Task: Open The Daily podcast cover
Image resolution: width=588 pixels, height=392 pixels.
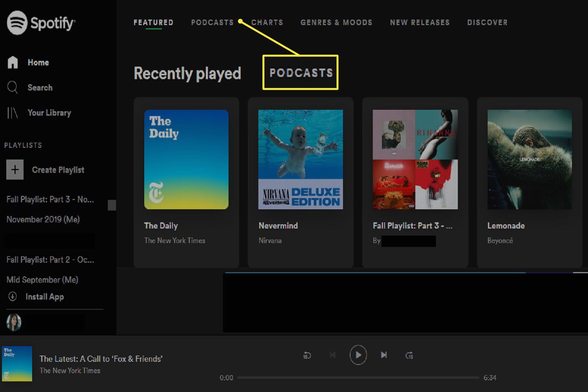Action: point(186,160)
